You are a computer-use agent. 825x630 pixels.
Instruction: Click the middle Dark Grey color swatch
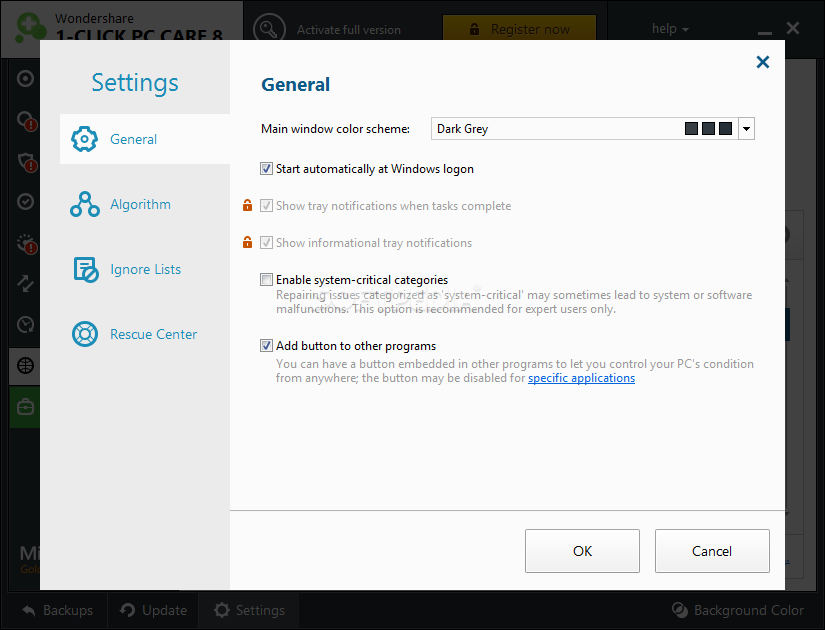pos(708,128)
